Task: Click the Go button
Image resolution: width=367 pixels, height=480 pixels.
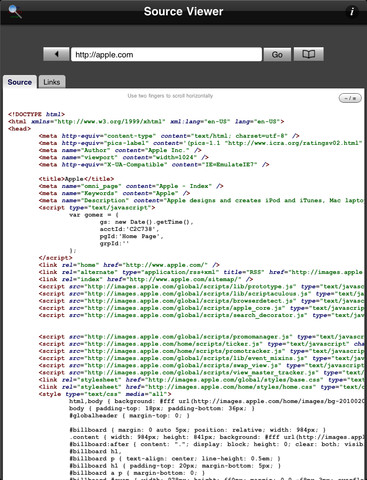Action: (277, 54)
